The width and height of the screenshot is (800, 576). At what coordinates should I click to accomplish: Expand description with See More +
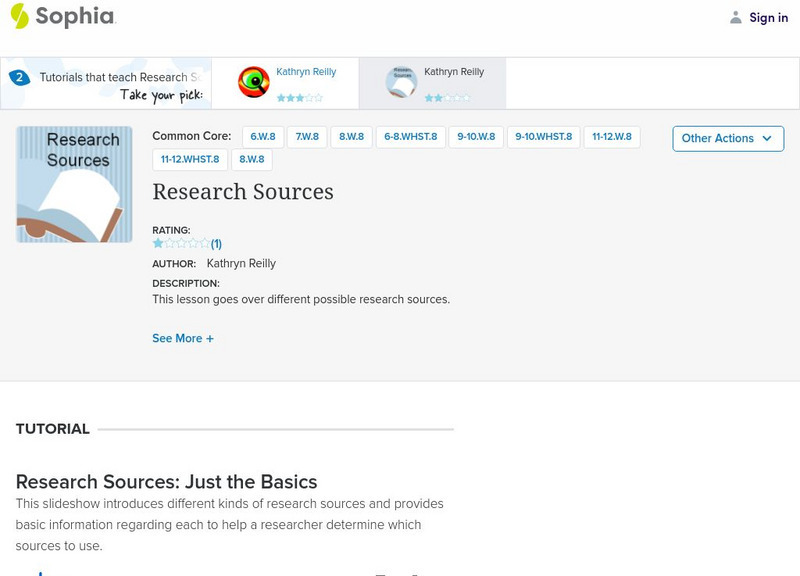(x=183, y=338)
